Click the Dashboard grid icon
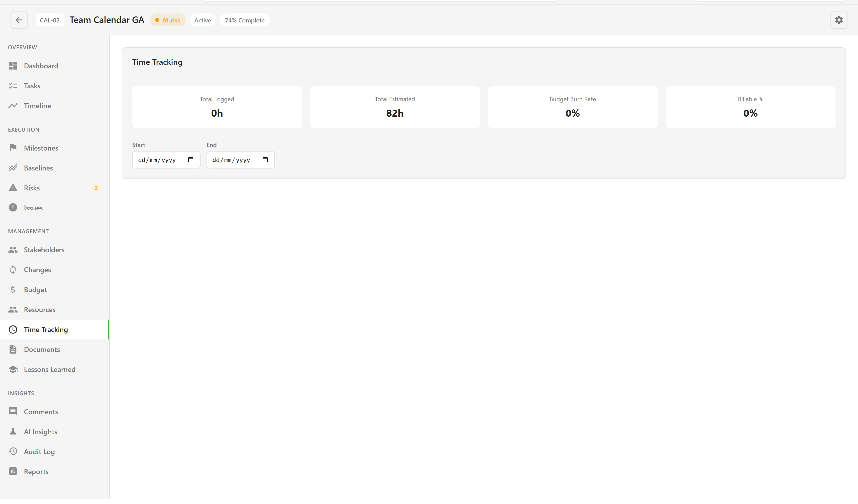The height and width of the screenshot is (504, 858). pos(13,66)
